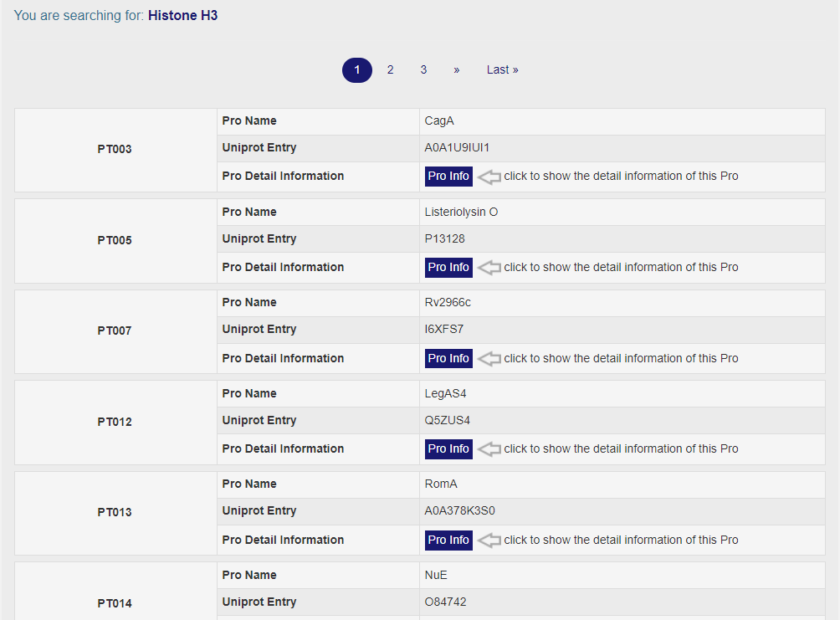Image resolution: width=840 pixels, height=620 pixels.
Task: Show Pro Info for Rv2966c
Action: 448,358
